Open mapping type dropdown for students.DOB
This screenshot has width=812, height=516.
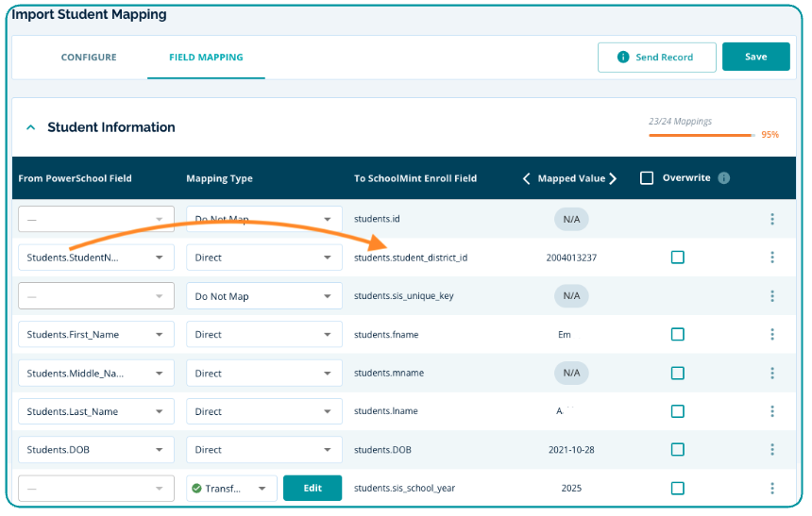[263, 450]
